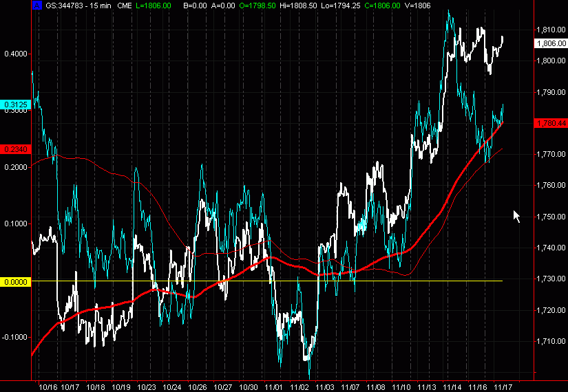Click the 1,730.00 price axis label

pyautogui.click(x=551, y=279)
